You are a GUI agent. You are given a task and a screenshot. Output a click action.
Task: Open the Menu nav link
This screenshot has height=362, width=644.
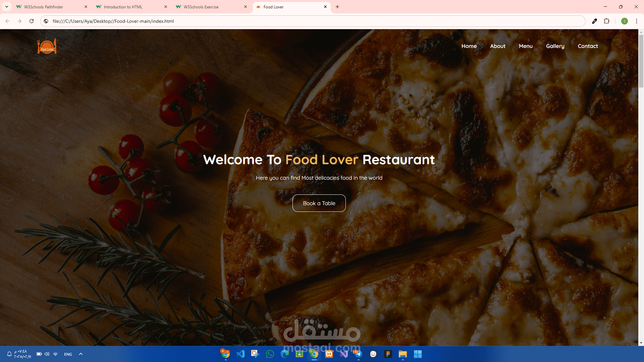click(x=526, y=46)
